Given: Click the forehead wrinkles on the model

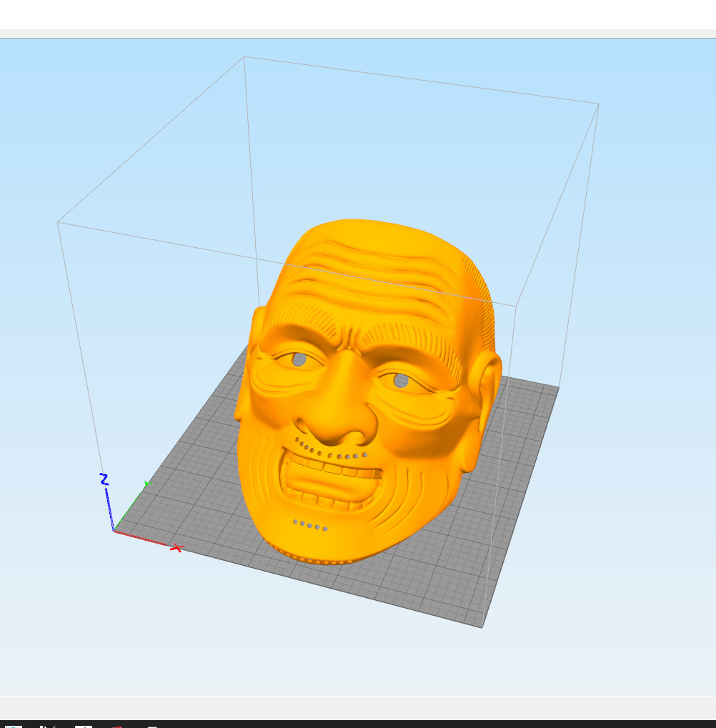Looking at the screenshot, I should pos(364,275).
